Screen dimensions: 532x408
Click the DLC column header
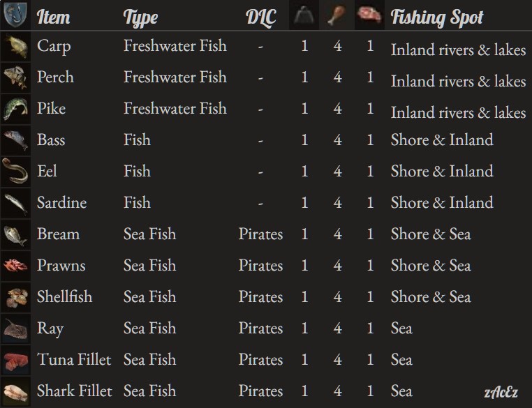coord(261,17)
